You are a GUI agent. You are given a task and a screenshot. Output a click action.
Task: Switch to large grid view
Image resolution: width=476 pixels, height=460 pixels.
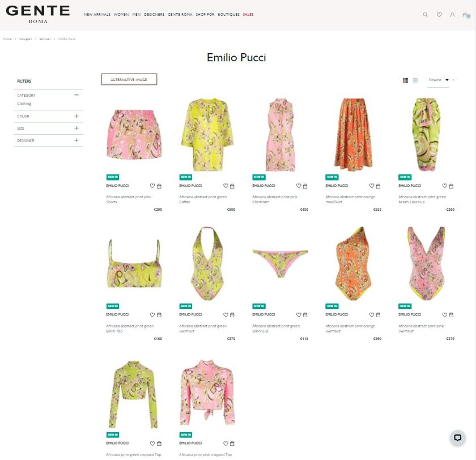[x=415, y=80]
